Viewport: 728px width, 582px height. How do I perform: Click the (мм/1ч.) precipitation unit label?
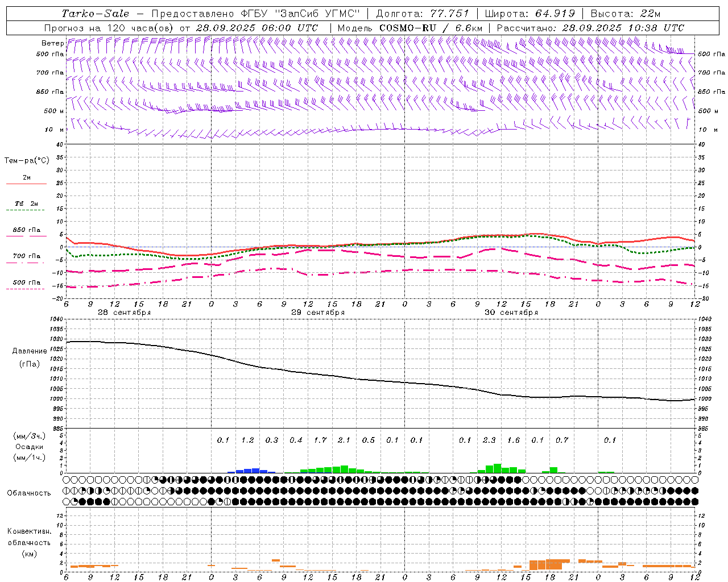(x=29, y=458)
